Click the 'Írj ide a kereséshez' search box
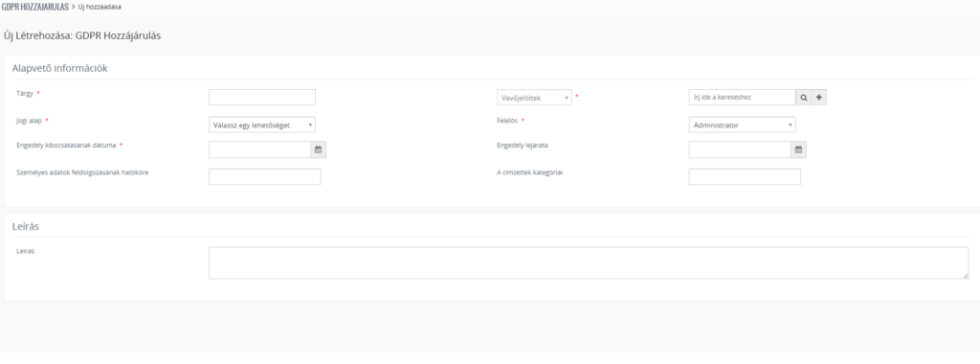The width and height of the screenshot is (980, 364). coord(742,98)
